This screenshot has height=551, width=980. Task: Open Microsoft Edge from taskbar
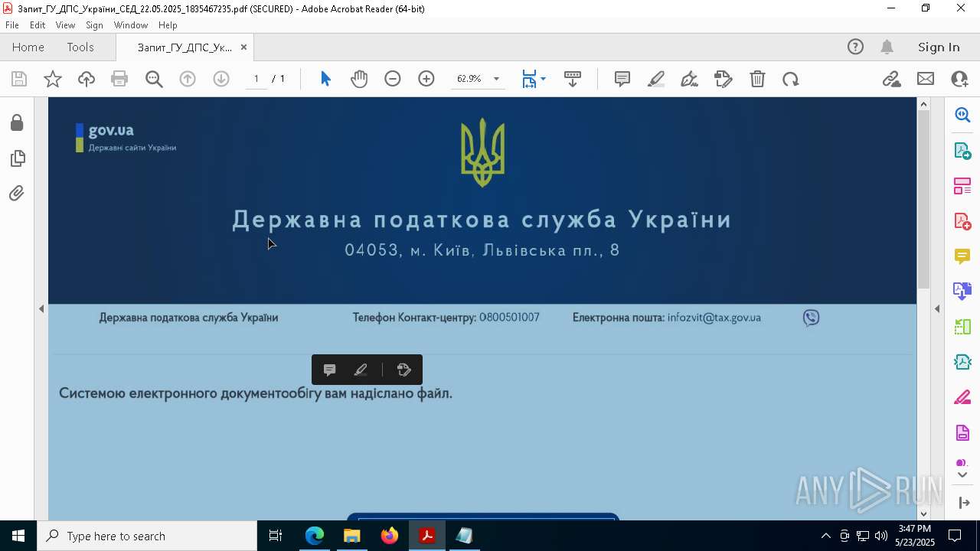tap(315, 536)
